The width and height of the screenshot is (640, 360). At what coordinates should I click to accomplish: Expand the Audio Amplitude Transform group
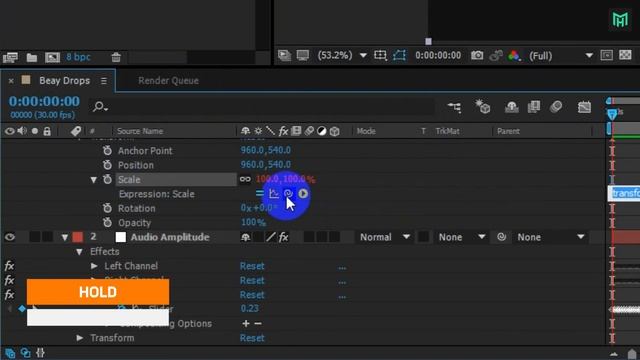(80, 338)
